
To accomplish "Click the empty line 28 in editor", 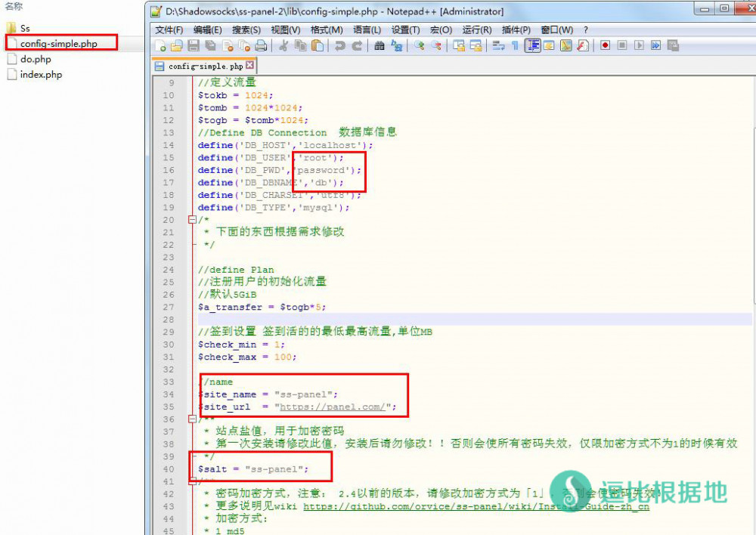I will point(454,320).
